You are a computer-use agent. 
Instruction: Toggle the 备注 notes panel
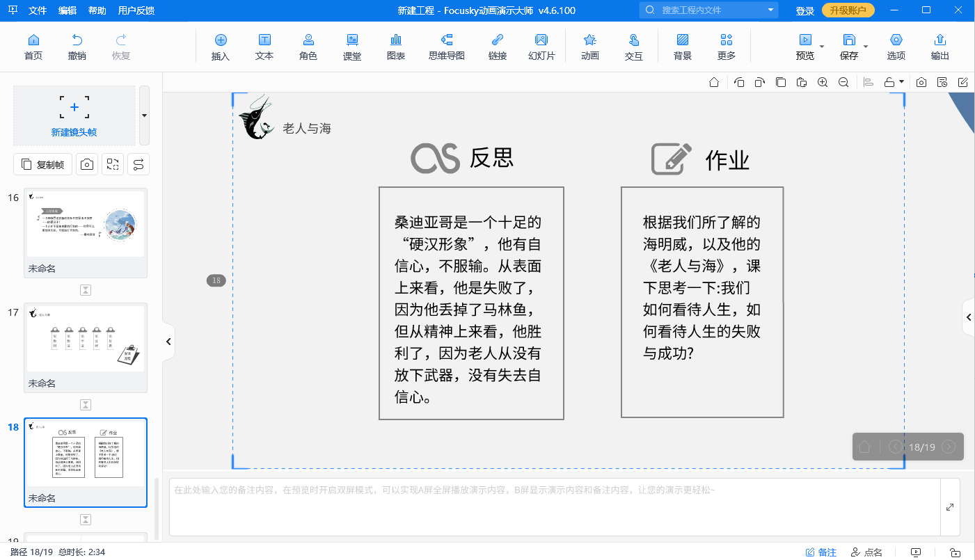pyautogui.click(x=821, y=552)
